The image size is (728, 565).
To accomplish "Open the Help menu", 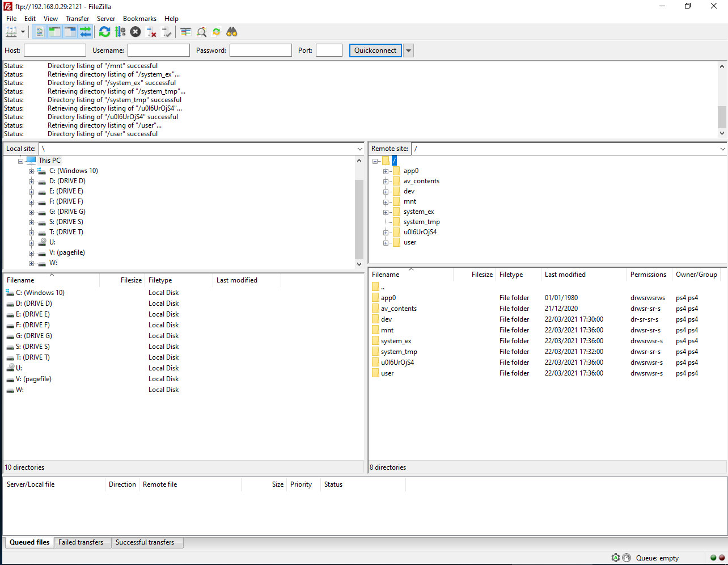I will (x=171, y=19).
